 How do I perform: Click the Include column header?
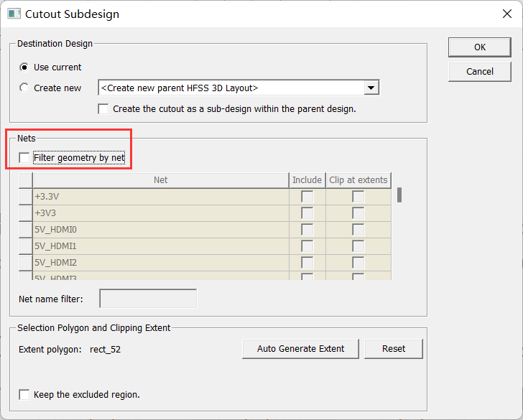click(x=307, y=180)
